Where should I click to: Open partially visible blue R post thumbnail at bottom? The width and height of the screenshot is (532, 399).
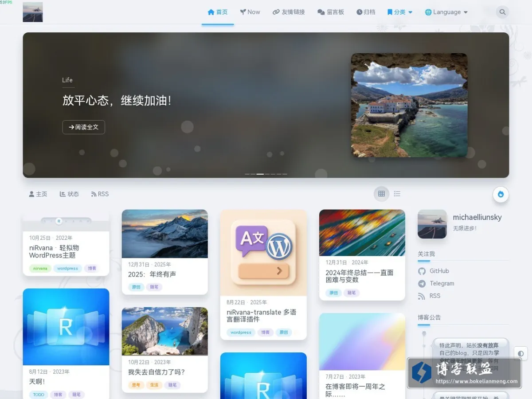[263, 376]
